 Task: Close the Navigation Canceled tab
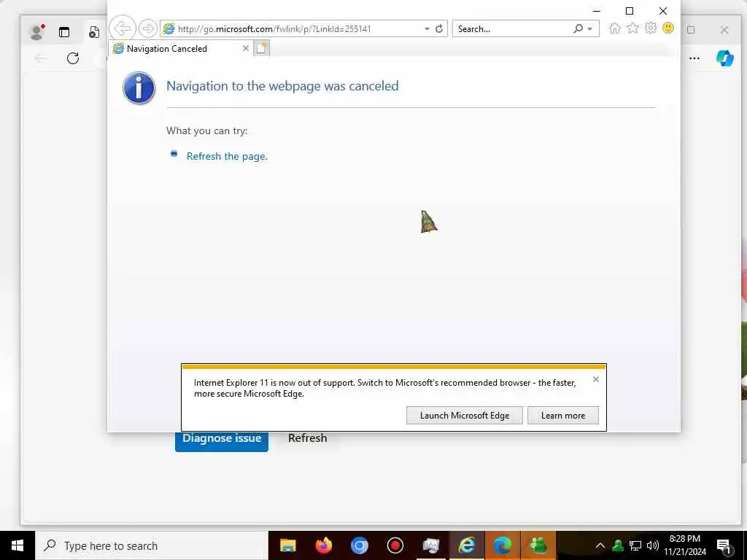[245, 48]
